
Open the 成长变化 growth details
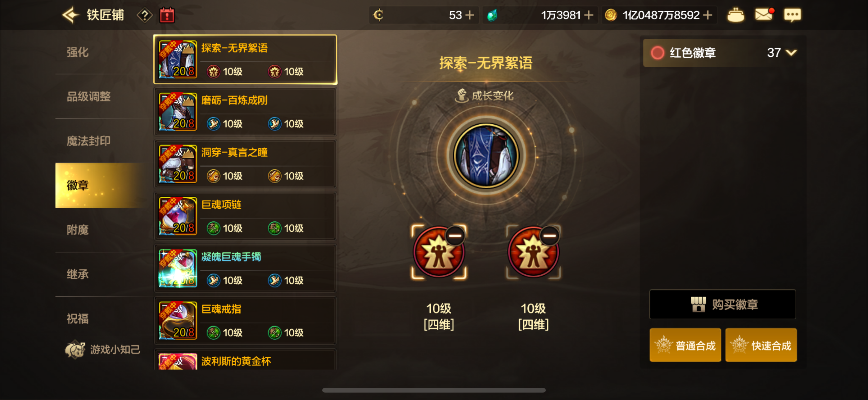tap(484, 96)
